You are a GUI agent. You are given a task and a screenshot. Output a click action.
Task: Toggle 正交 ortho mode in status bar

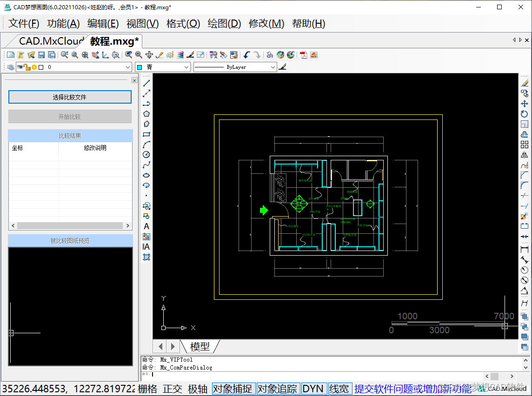tap(173, 389)
